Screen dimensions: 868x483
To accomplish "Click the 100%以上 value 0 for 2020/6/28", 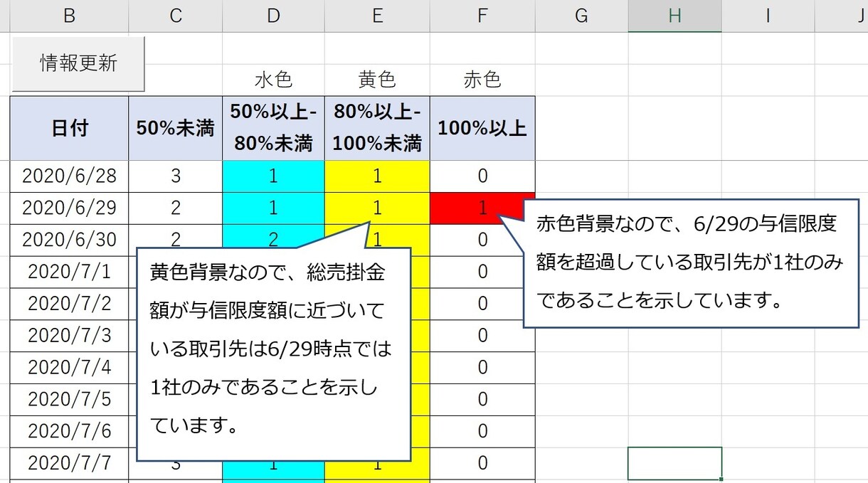I will (482, 176).
